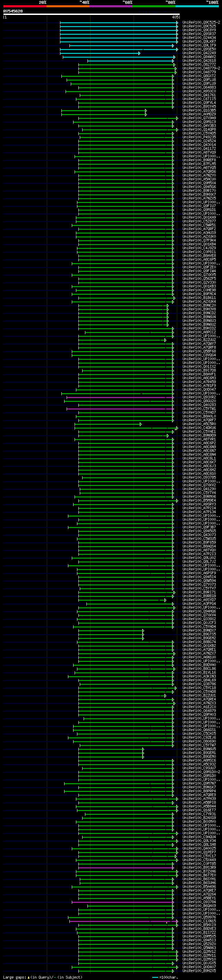Open hit UniRef100_A8TVR1

coord(199,439)
